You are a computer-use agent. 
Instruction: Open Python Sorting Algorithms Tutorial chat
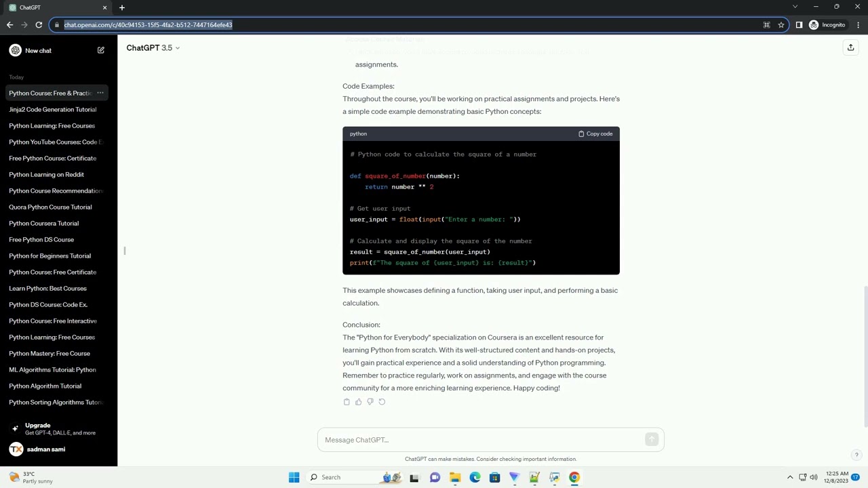click(x=57, y=402)
